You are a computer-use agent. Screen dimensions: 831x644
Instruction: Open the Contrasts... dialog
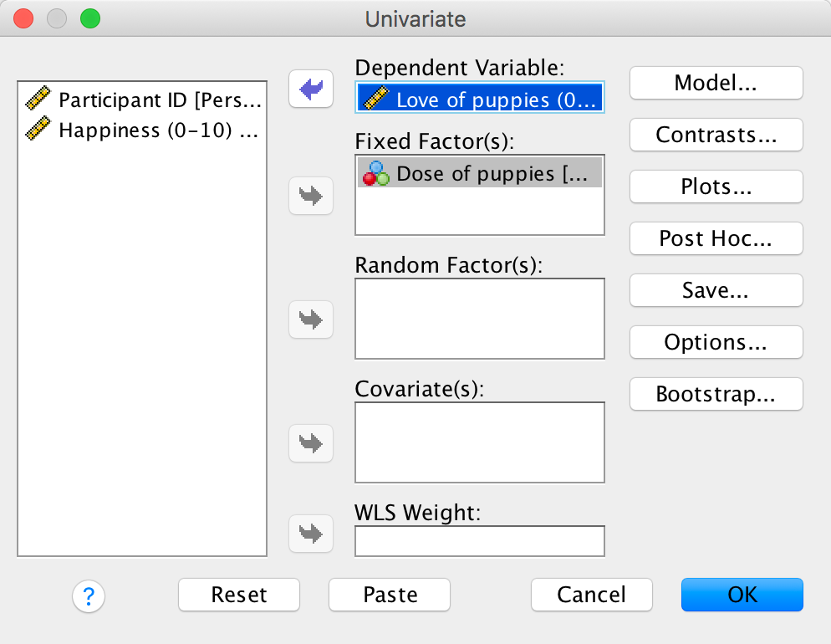(716, 135)
